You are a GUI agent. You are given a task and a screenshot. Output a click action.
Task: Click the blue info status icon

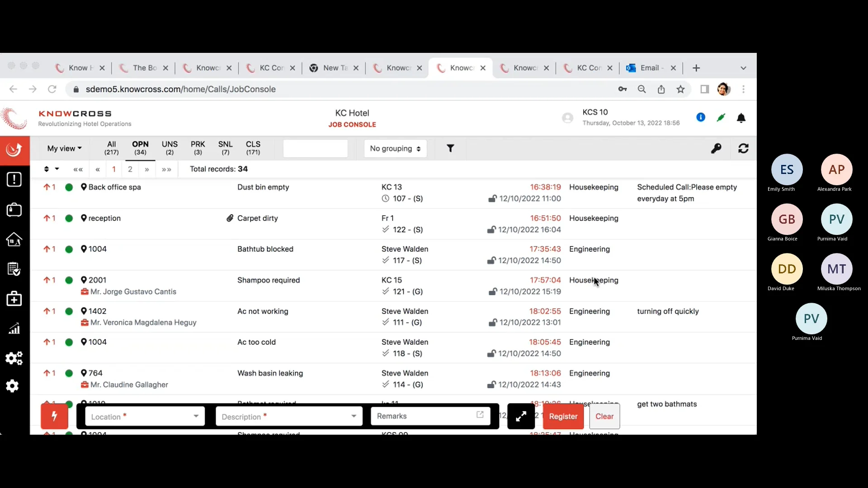701,117
